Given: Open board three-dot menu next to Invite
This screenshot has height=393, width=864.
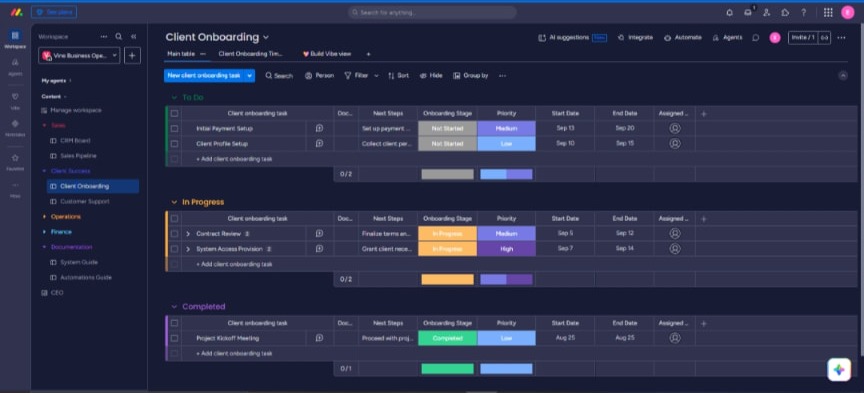Looking at the screenshot, I should (841, 37).
